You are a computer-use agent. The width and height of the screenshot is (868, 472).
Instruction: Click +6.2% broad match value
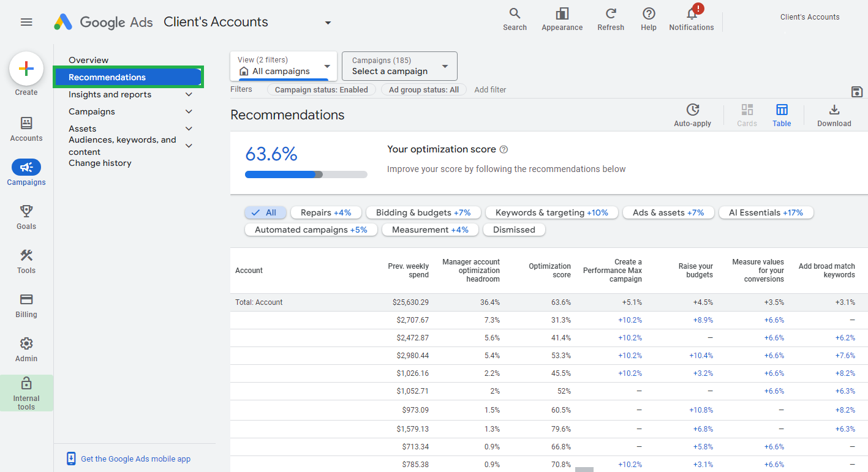tap(845, 338)
